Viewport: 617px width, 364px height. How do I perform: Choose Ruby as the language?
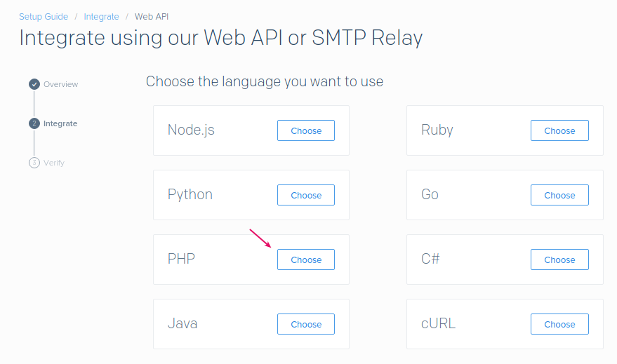[559, 130]
